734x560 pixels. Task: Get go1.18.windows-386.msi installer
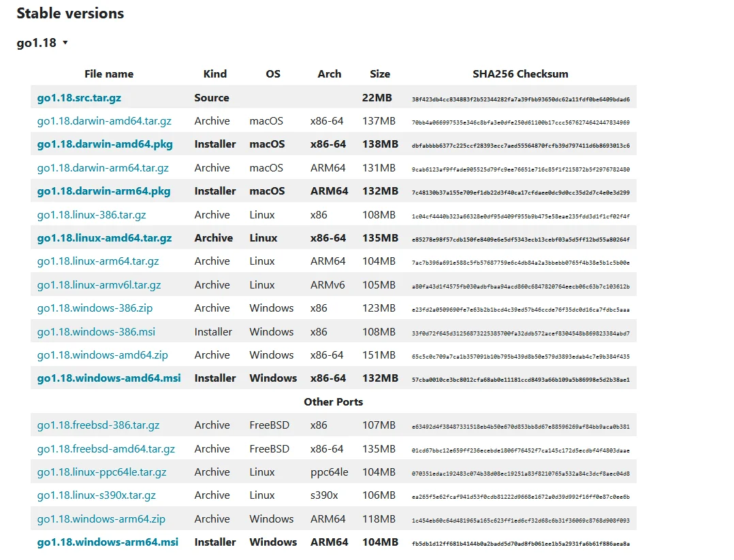[96, 332]
